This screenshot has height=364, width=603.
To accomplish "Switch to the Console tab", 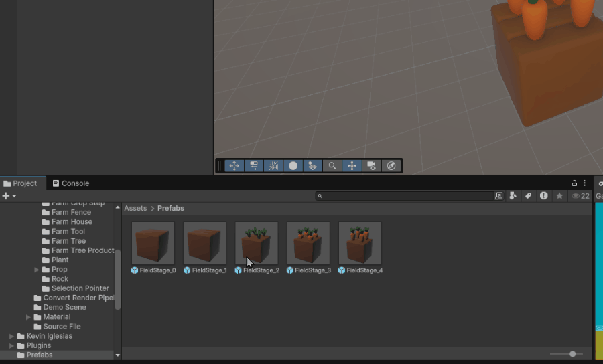I will (x=71, y=183).
